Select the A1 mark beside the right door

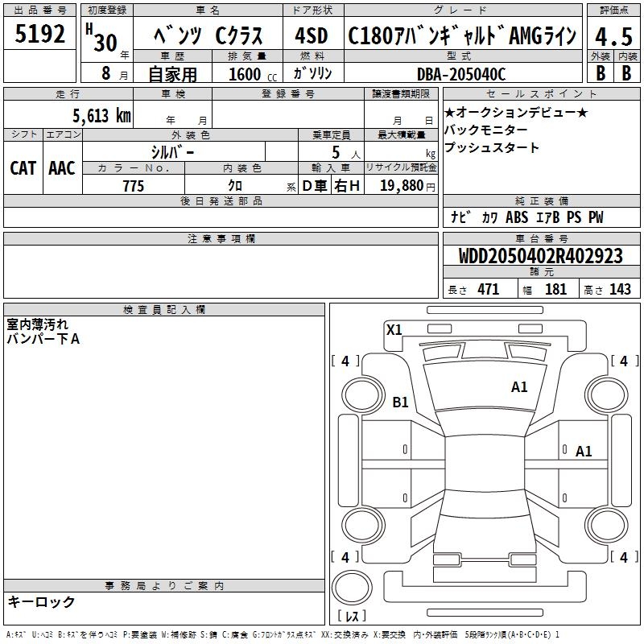584,452
